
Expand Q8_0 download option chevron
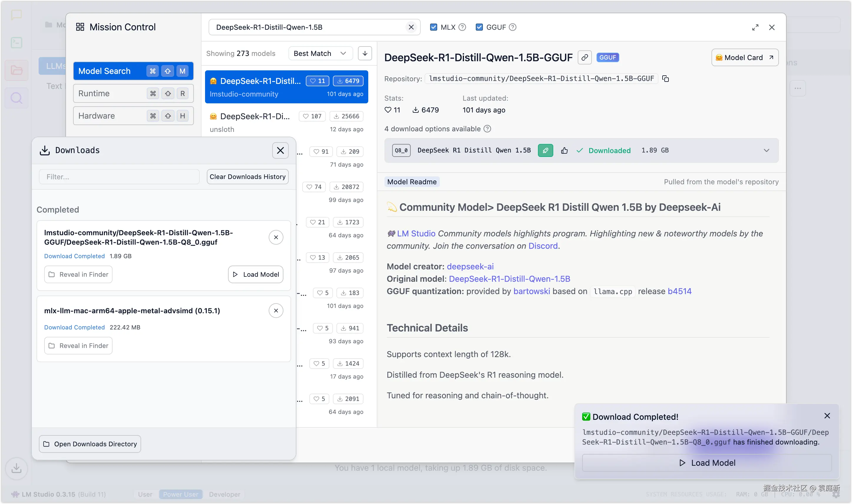(x=766, y=150)
